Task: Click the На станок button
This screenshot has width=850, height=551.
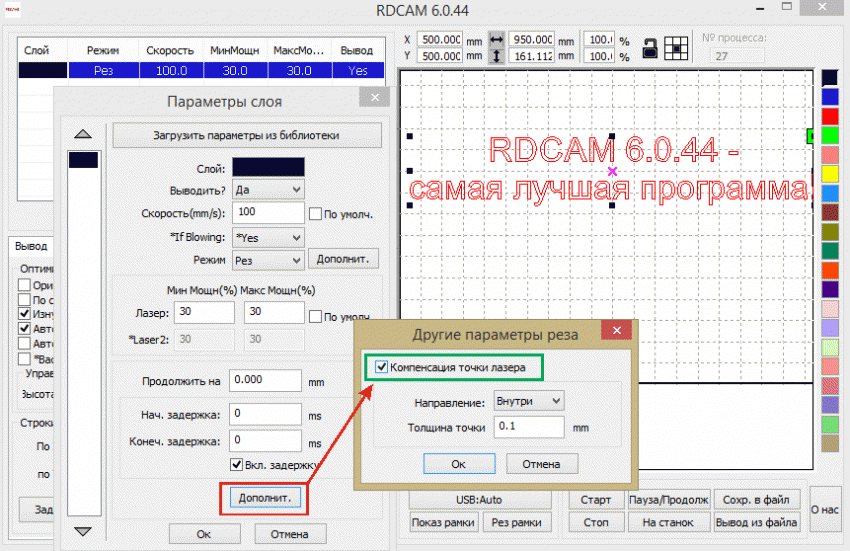Action: [x=668, y=522]
